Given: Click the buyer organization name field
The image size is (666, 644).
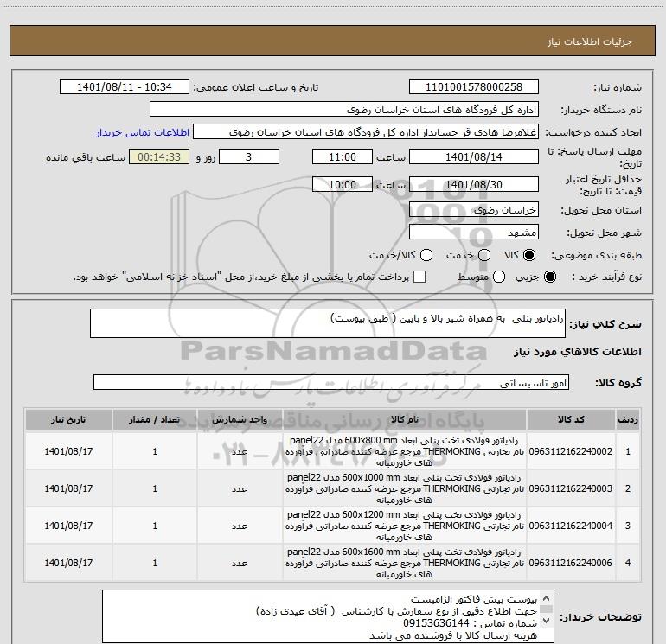Looking at the screenshot, I should click(344, 110).
